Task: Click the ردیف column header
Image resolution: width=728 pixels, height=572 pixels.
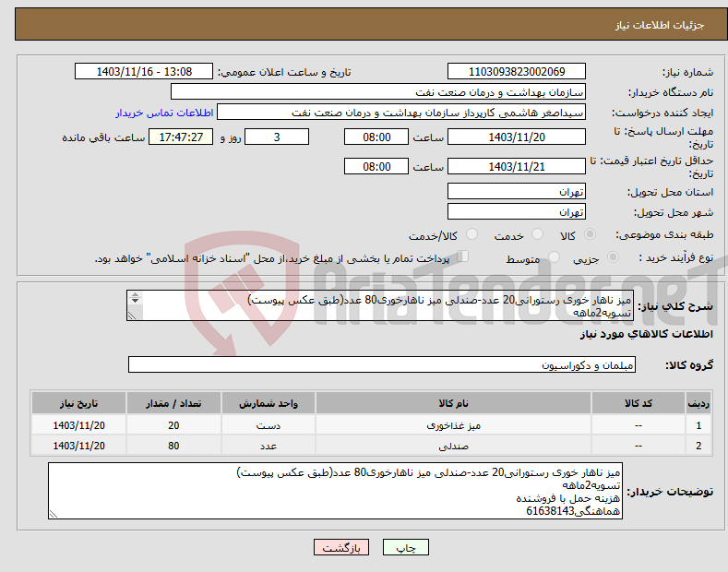Action: 698,403
